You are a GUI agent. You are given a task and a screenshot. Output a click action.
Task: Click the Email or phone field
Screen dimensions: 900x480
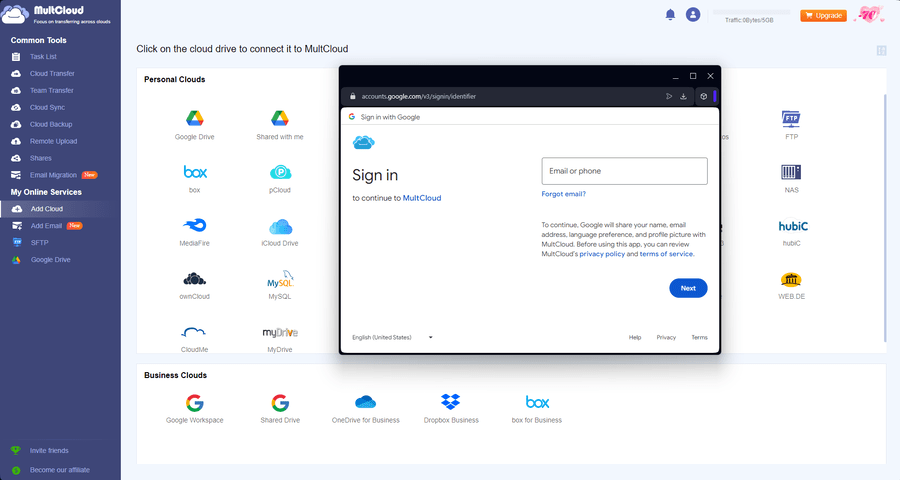[x=624, y=171]
